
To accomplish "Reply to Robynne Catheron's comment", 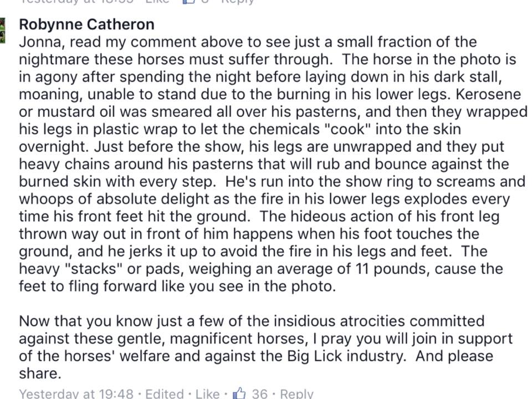I will (296, 393).
